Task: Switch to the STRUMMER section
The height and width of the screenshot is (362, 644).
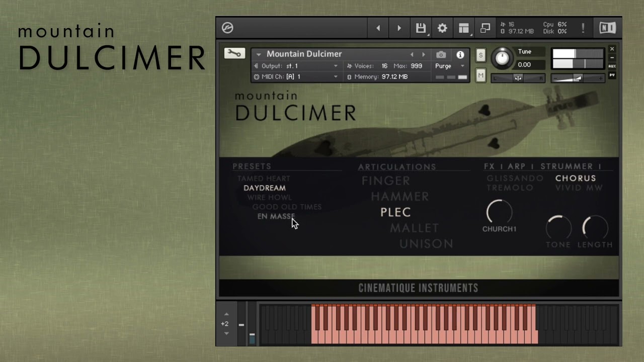Action: click(567, 166)
